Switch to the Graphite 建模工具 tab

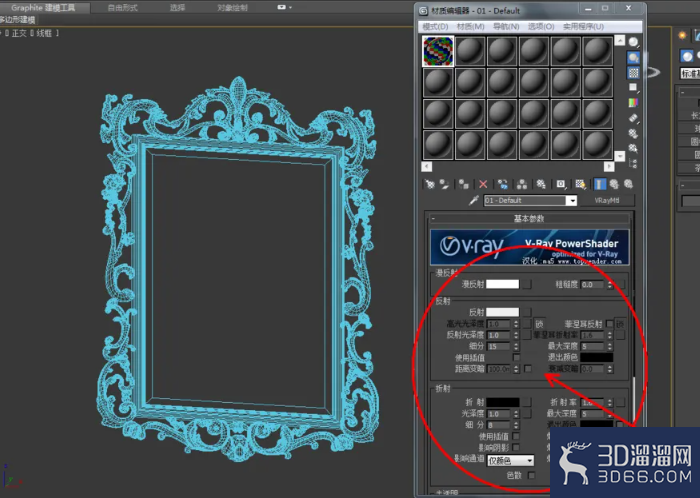pyautogui.click(x=43, y=8)
